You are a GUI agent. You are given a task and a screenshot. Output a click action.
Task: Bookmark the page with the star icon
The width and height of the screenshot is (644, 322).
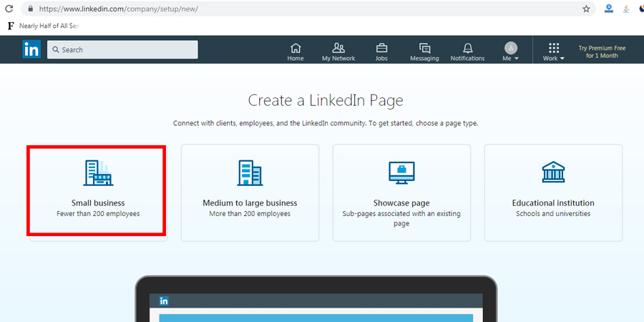click(x=586, y=9)
